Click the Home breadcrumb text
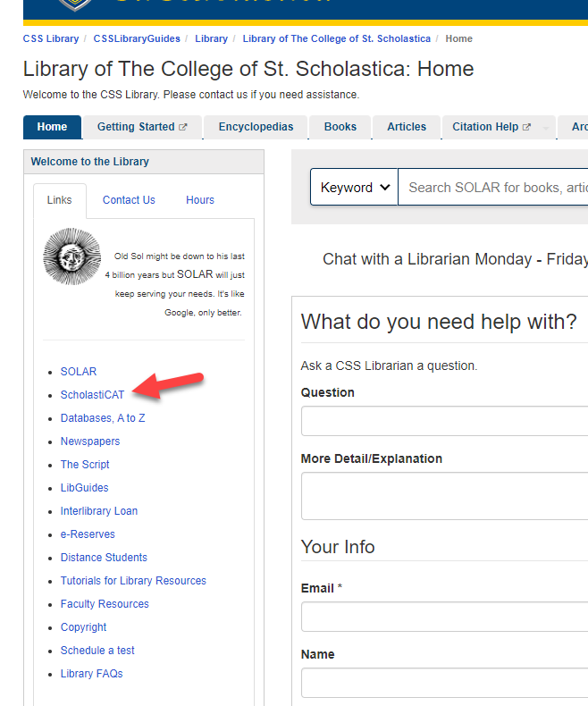588x706 pixels. [x=458, y=38]
